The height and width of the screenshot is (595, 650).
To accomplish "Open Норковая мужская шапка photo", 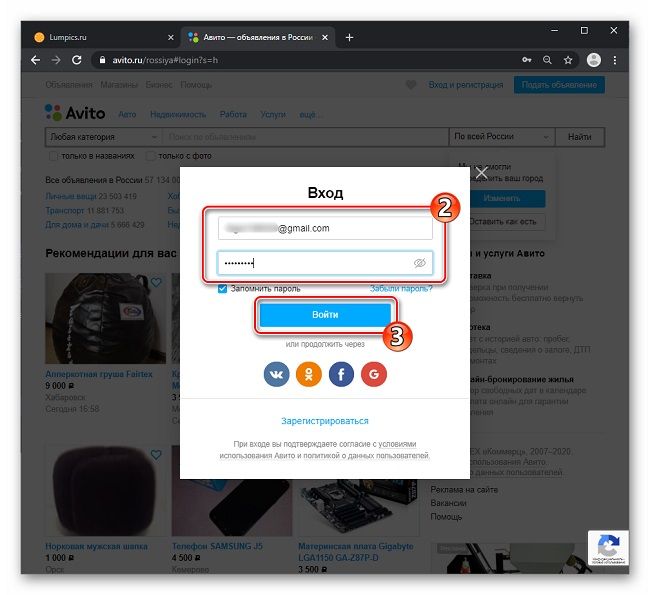I will (x=105, y=491).
